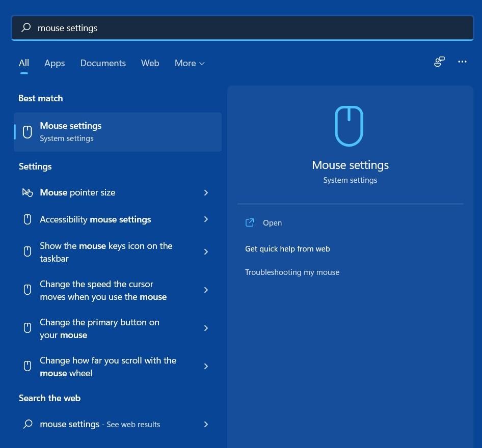The image size is (482, 448).
Task: Expand the Mouse pointer size chevron
Action: click(206, 192)
